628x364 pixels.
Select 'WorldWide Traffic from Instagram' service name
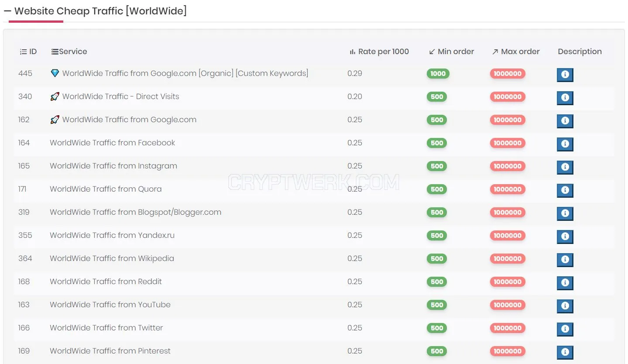coord(113,166)
